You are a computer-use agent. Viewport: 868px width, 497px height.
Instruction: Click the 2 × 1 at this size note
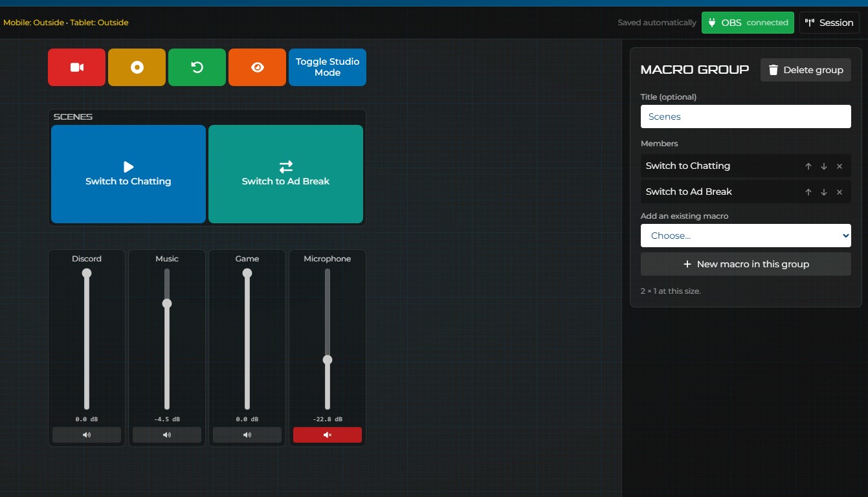[x=671, y=291]
